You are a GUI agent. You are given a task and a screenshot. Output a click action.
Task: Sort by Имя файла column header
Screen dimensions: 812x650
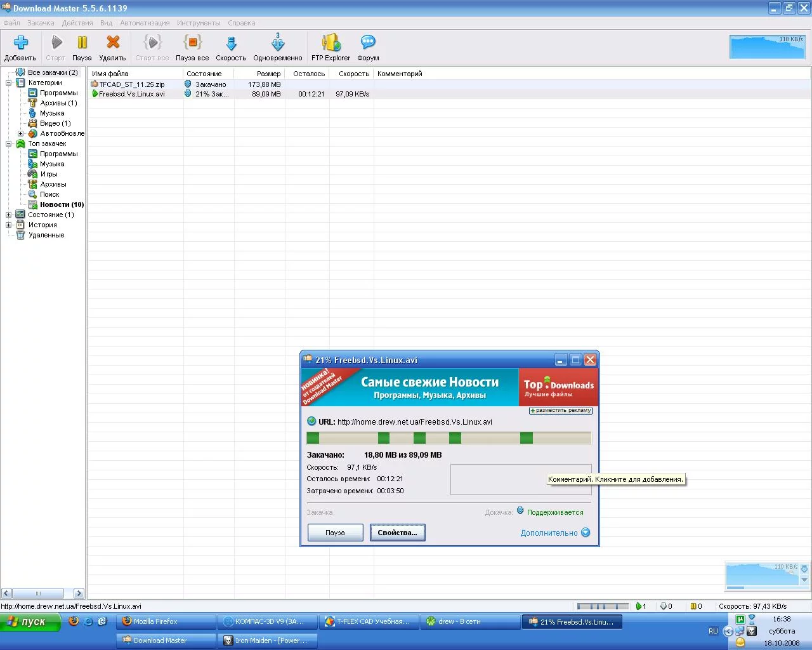136,74
